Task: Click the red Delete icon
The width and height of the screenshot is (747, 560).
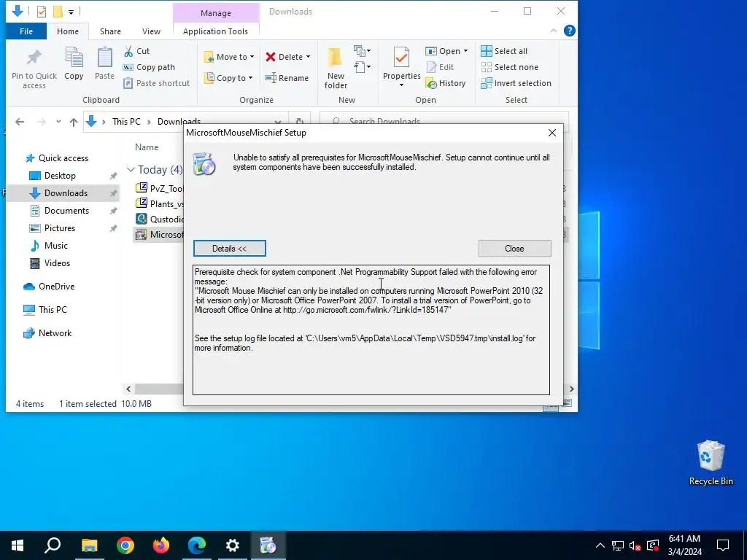Action: pos(271,57)
